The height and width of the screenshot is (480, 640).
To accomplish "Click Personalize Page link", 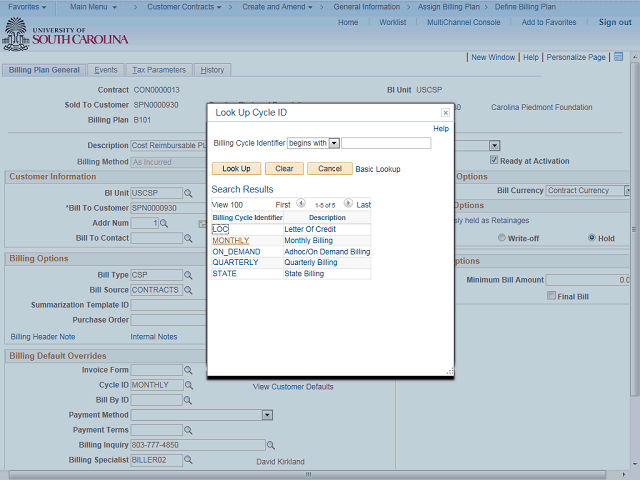I will point(576,57).
